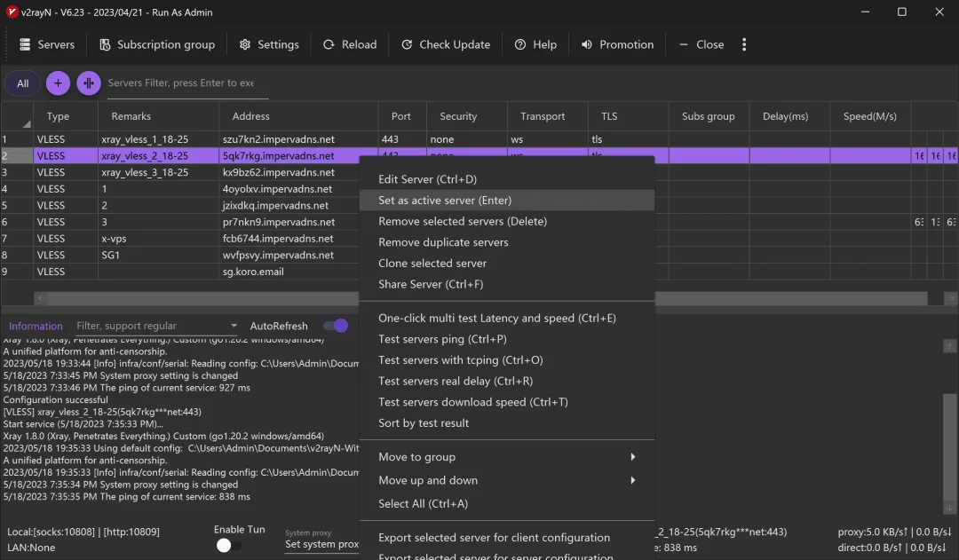Open the three-dot overflow menu
This screenshot has height=560, width=959.
coord(744,44)
